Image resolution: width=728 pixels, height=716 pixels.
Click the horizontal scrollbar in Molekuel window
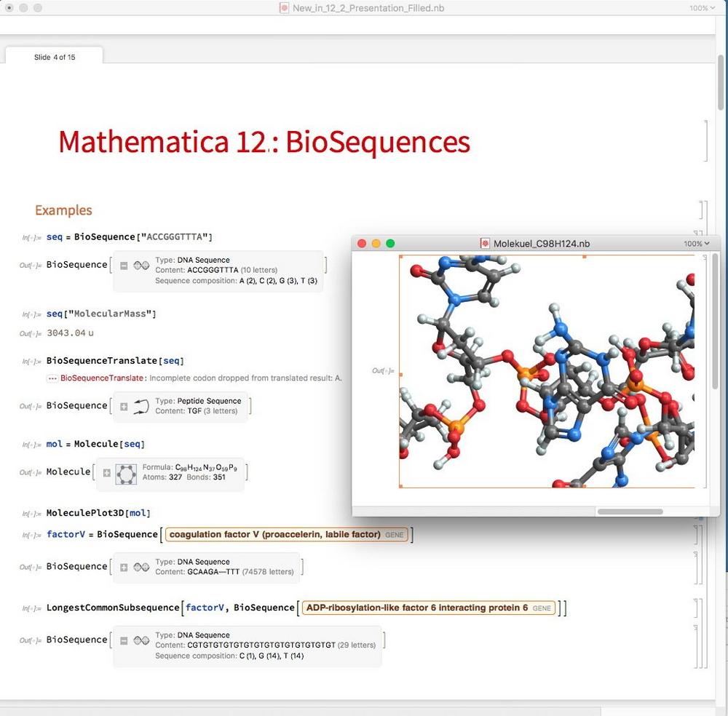tap(630, 512)
